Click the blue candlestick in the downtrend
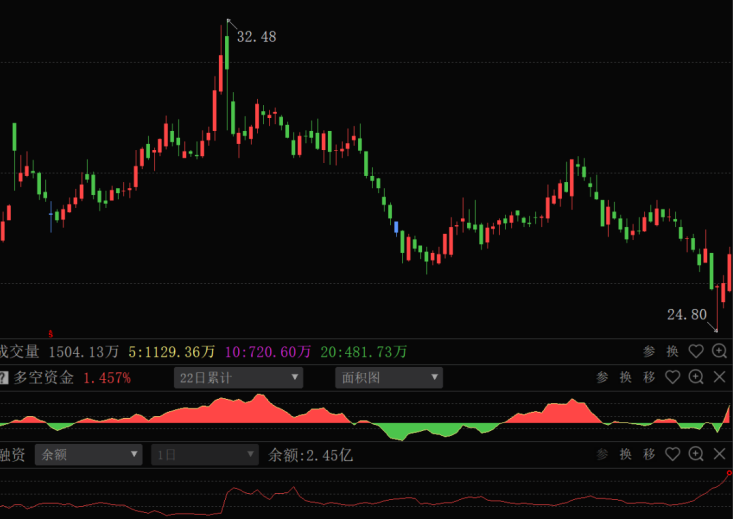The height and width of the screenshot is (519, 733). tap(396, 227)
